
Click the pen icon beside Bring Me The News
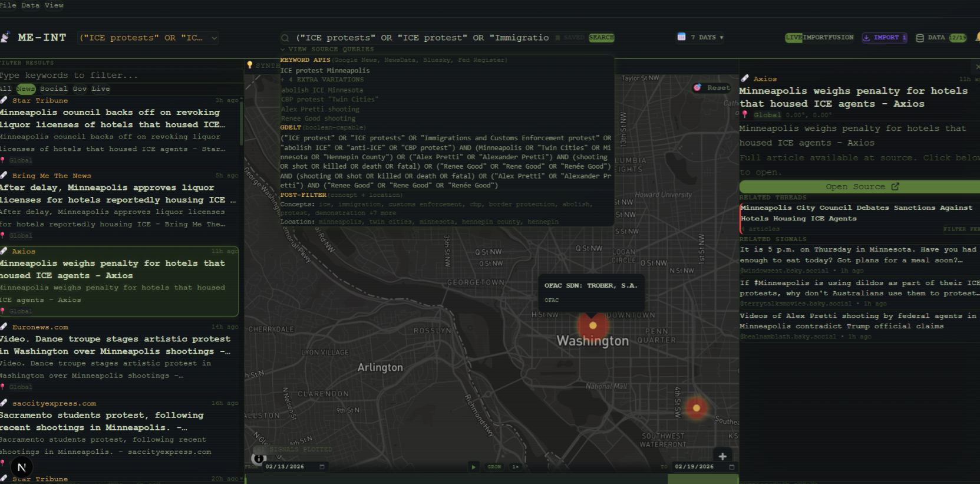(x=4, y=176)
